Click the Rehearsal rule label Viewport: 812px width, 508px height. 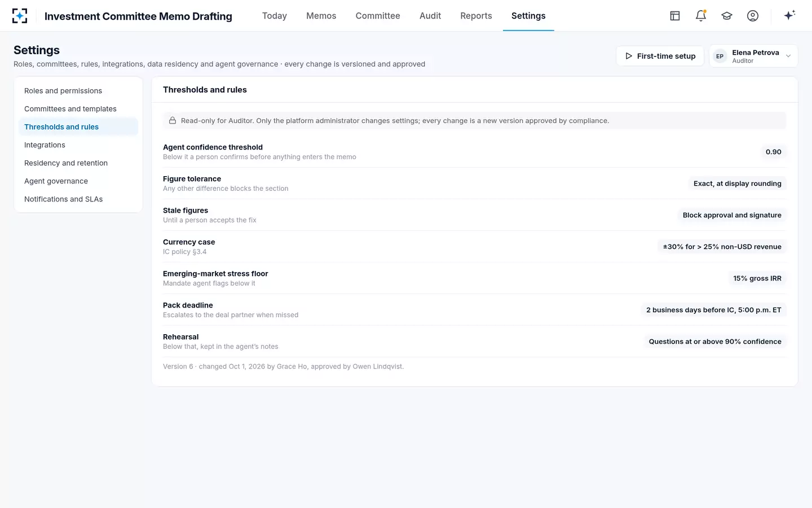[180, 337]
